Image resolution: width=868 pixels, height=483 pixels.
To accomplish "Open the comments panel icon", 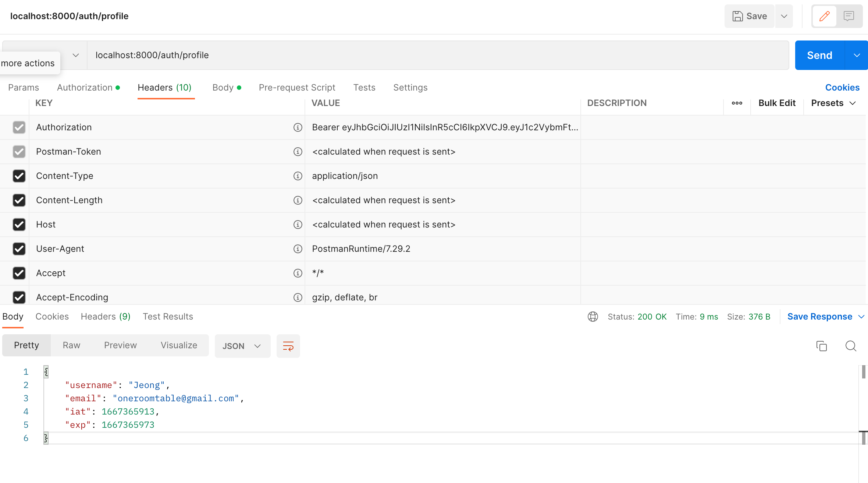I will pyautogui.click(x=849, y=16).
